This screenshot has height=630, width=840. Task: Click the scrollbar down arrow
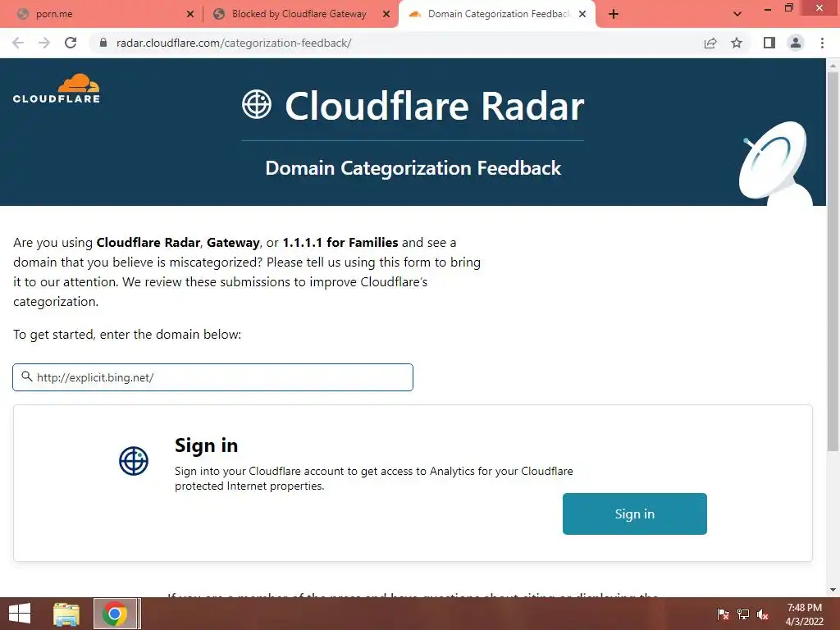pyautogui.click(x=833, y=590)
